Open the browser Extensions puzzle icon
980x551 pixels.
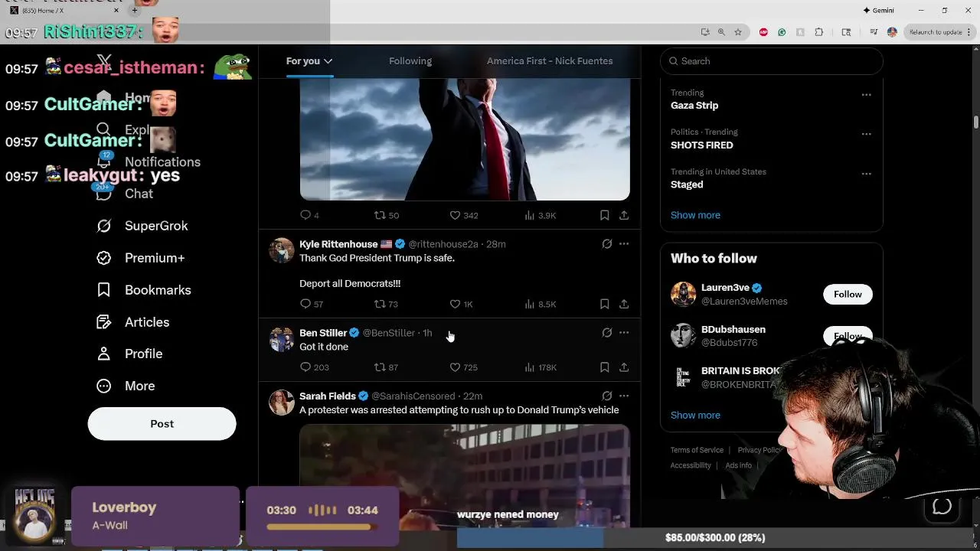[x=819, y=32]
